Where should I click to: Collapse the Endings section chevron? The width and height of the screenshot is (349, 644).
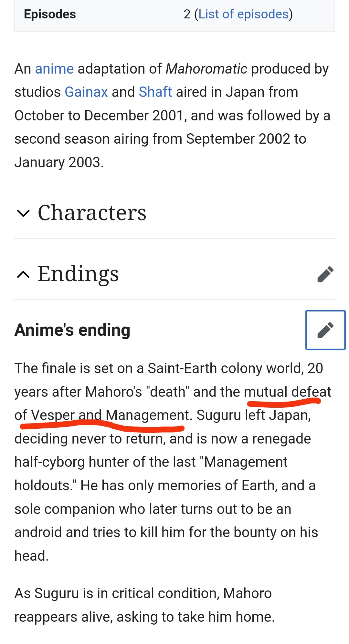(x=23, y=274)
